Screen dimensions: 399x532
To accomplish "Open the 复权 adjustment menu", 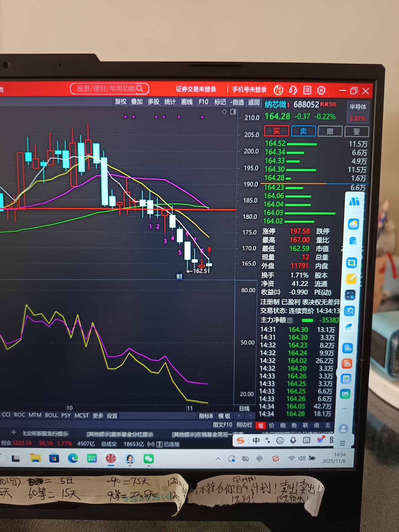I will coord(120,102).
